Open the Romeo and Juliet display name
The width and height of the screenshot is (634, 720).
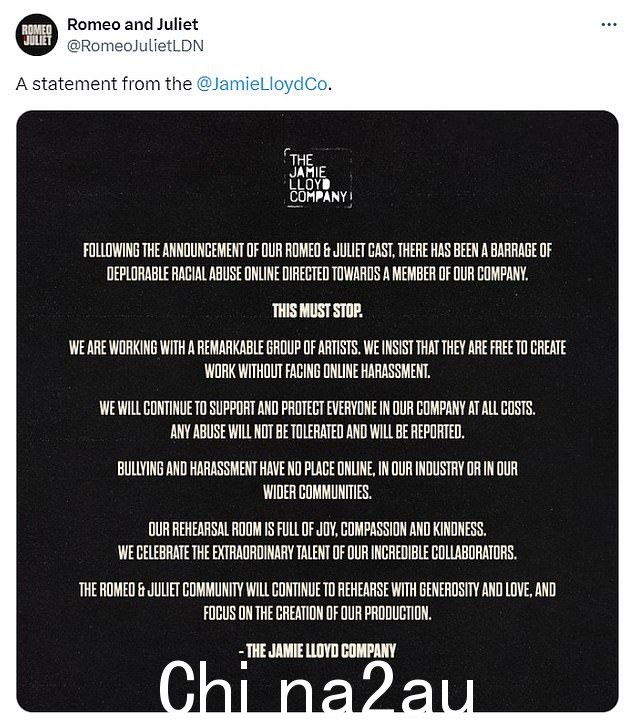coord(133,24)
